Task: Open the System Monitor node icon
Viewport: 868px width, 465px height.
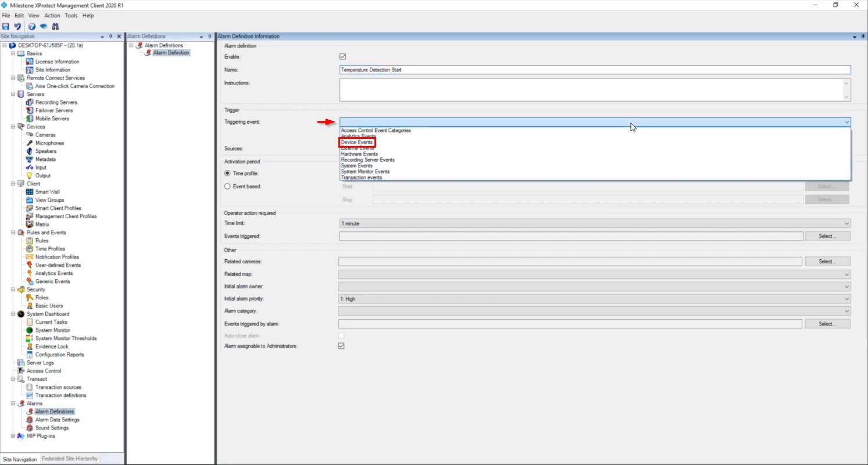Action: (x=30, y=330)
